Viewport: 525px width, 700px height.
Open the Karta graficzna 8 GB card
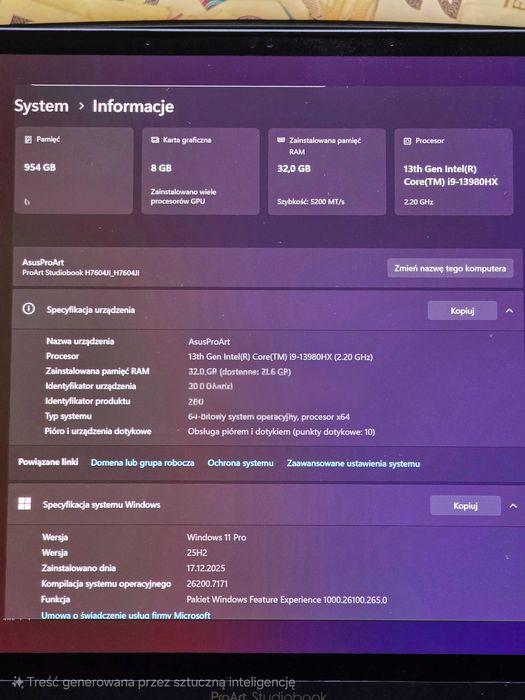pyautogui.click(x=200, y=171)
